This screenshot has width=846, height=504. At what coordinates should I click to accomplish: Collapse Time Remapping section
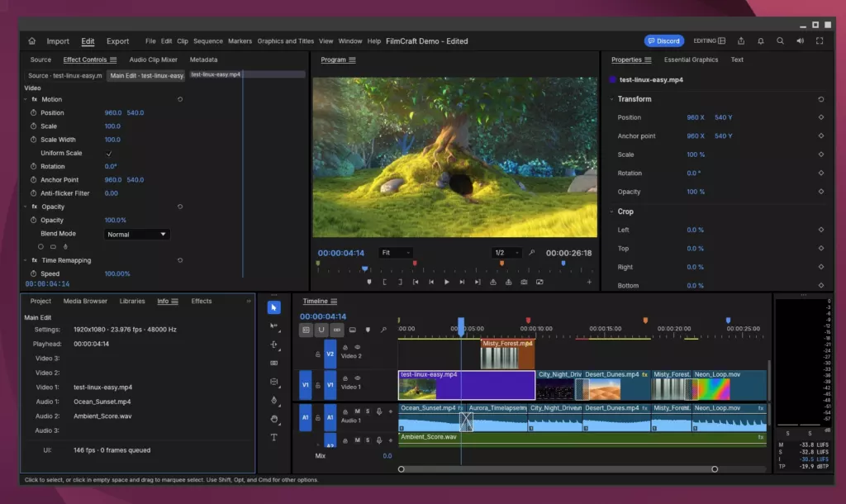click(x=26, y=260)
